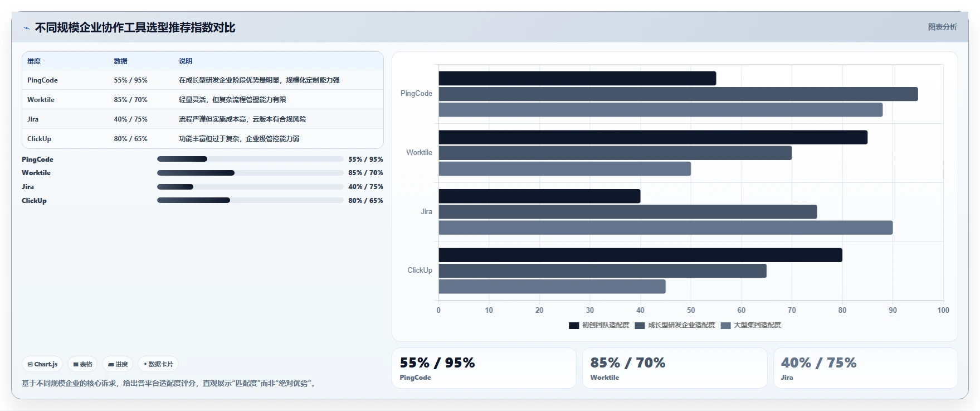Click the Worktile bar ending at 85 in the chart
The width and height of the screenshot is (980, 411).
click(653, 137)
